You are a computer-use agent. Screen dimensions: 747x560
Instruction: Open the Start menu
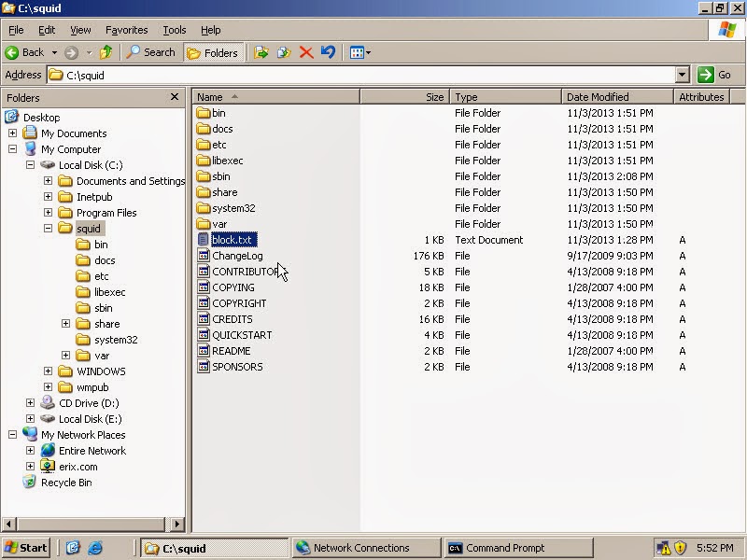pos(26,548)
